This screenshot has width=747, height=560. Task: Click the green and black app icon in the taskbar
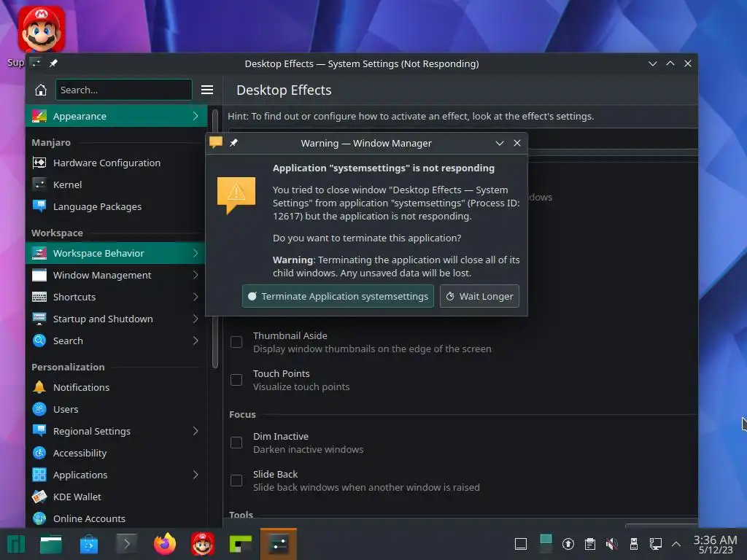241,544
